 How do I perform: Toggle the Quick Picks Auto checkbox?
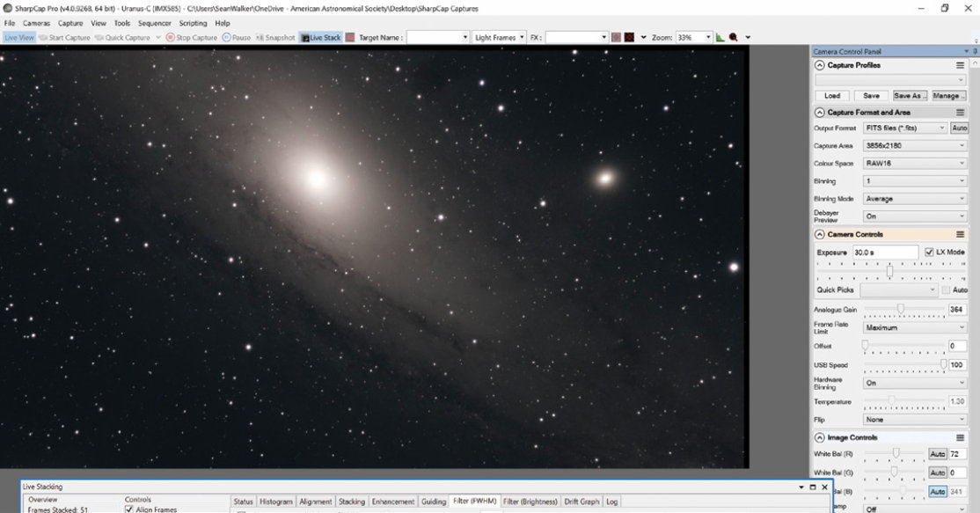pos(946,289)
